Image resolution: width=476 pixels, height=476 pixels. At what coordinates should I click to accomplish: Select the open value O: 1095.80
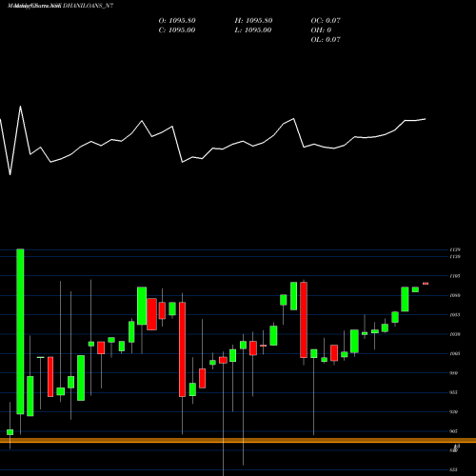click(x=177, y=21)
